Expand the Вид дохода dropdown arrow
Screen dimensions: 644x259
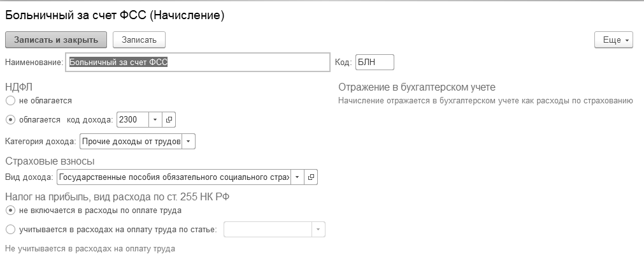pos(297,177)
